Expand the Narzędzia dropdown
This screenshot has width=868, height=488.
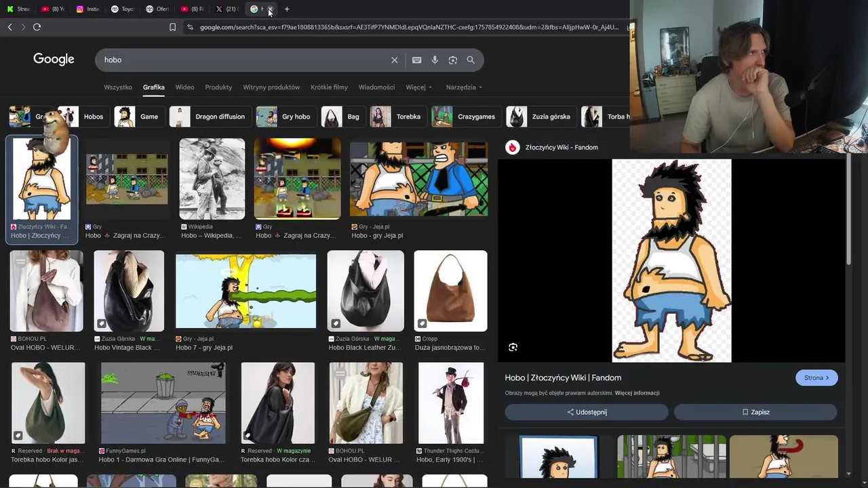(464, 87)
